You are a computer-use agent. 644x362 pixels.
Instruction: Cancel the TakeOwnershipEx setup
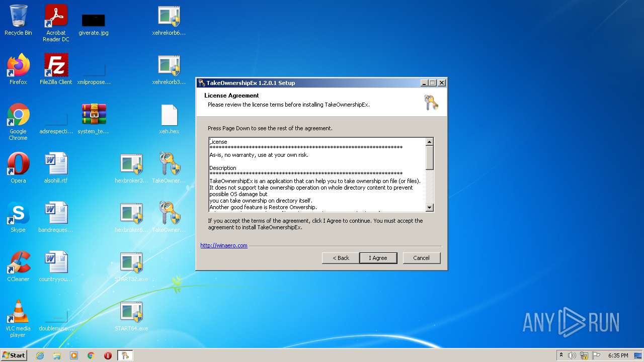coord(422,258)
